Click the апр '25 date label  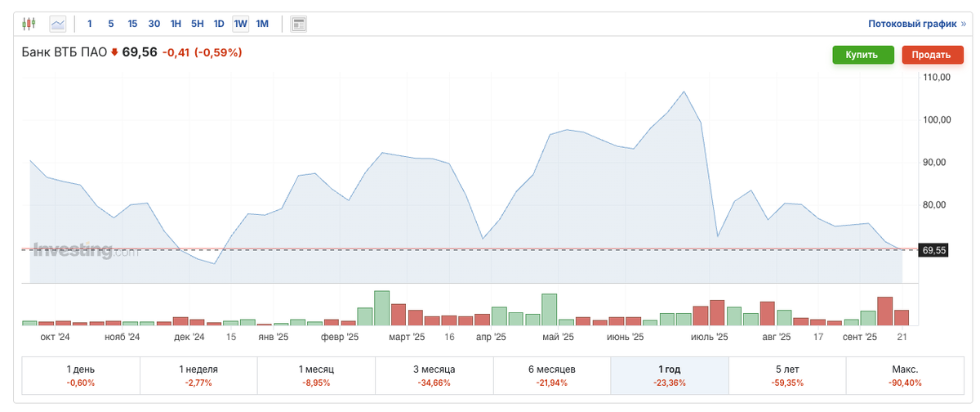(x=491, y=337)
